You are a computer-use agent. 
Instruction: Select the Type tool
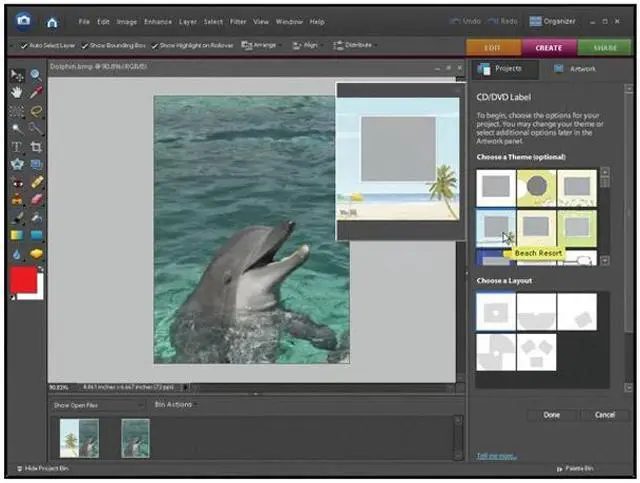[17, 147]
